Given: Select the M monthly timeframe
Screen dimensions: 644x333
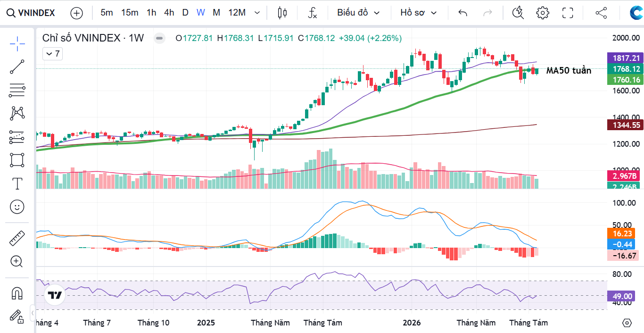Looking at the screenshot, I should tap(216, 13).
